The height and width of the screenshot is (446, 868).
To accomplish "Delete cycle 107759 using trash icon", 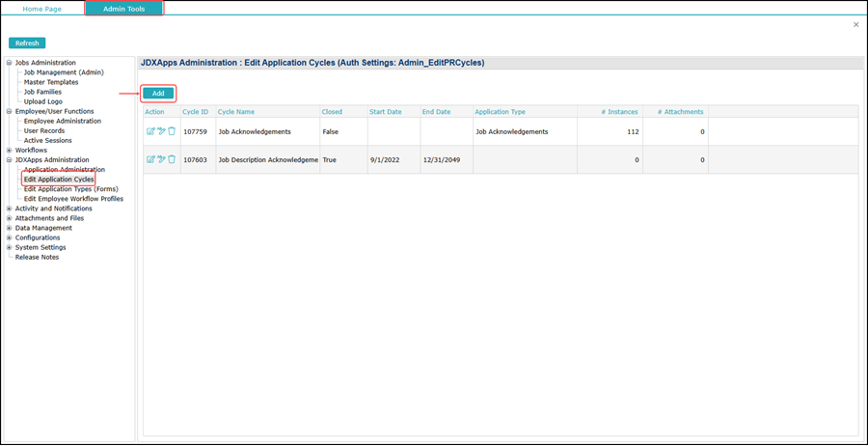I will point(172,131).
